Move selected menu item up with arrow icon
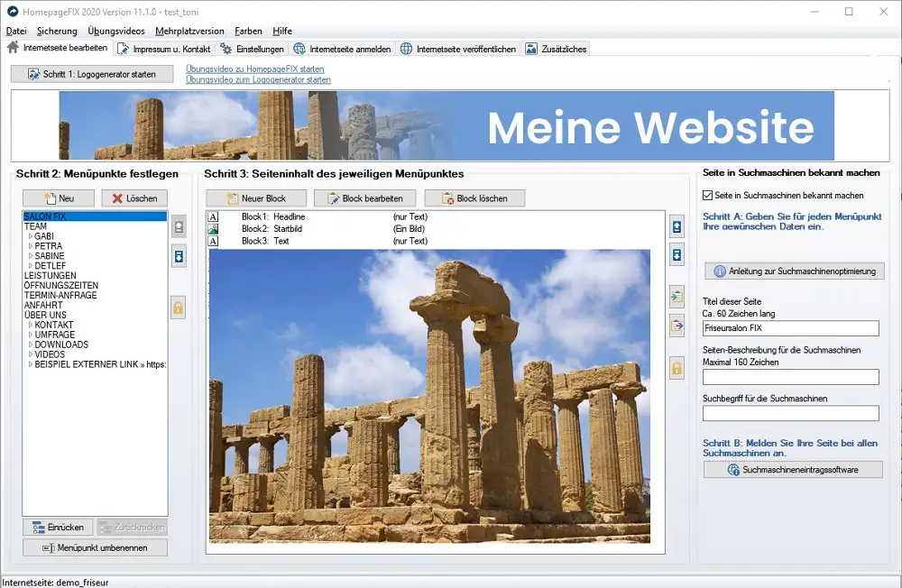Image resolution: width=902 pixels, height=588 pixels. (x=179, y=226)
